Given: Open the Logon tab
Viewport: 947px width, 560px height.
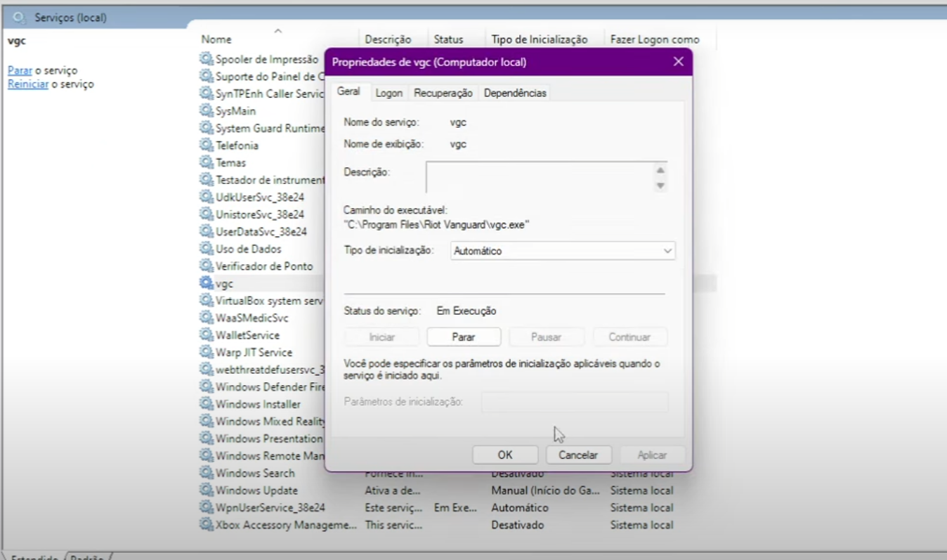Looking at the screenshot, I should 389,93.
